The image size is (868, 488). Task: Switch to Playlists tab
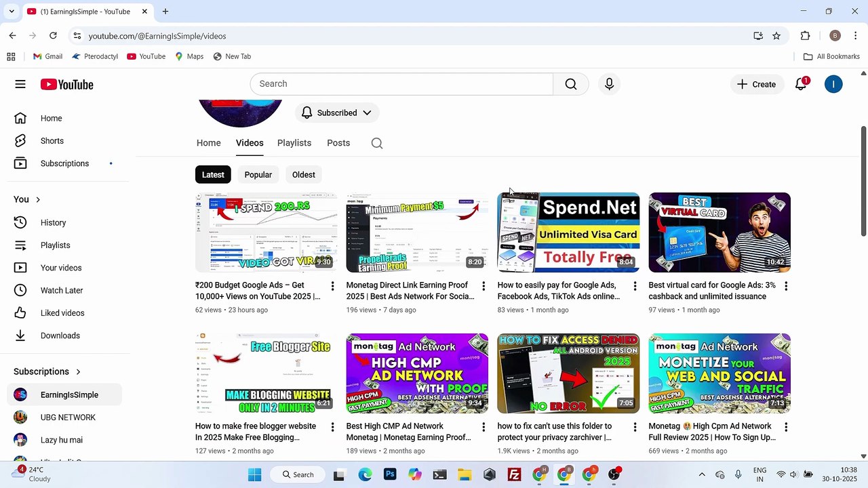pos(294,143)
